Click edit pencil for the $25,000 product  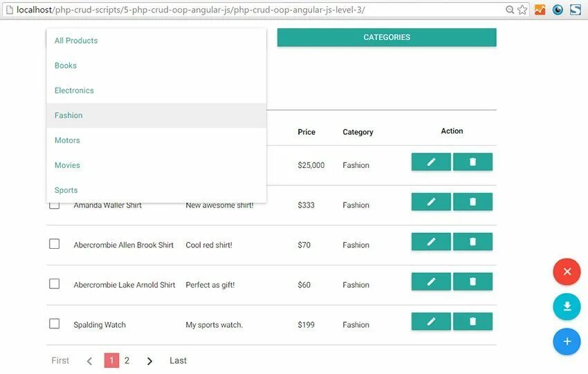(x=431, y=162)
